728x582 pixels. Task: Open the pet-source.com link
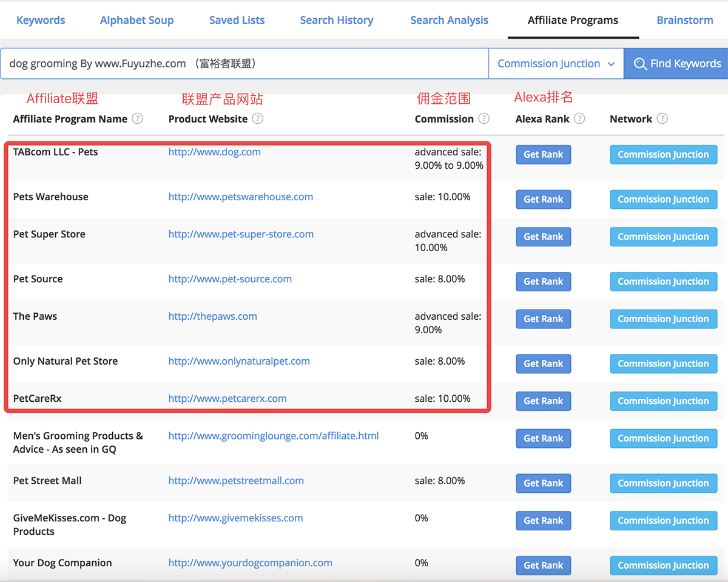(230, 279)
